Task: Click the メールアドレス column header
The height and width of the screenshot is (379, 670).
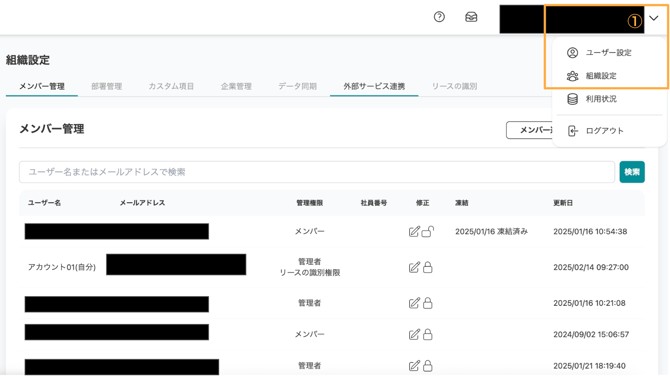Action: 142,203
